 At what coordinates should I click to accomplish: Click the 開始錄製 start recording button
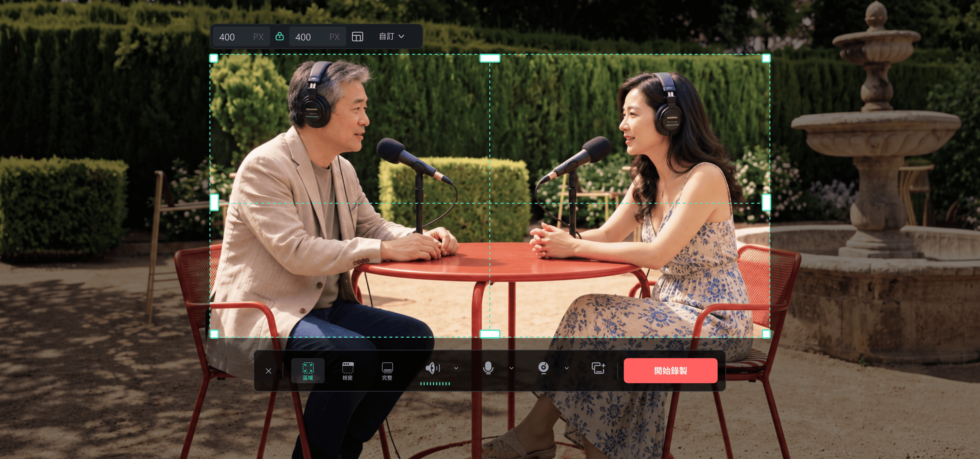click(x=670, y=371)
